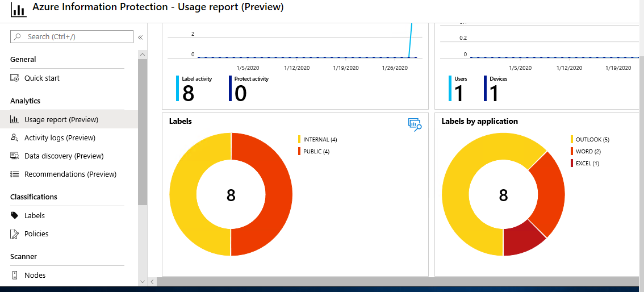
Task: Click the horizontal scrollbar left arrow
Action: [x=152, y=282]
